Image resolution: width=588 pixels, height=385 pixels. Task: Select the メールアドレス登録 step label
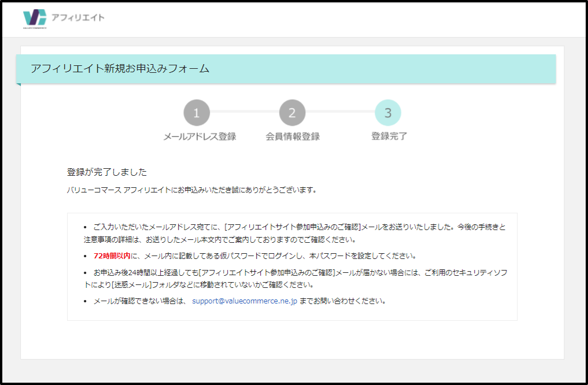coord(199,137)
